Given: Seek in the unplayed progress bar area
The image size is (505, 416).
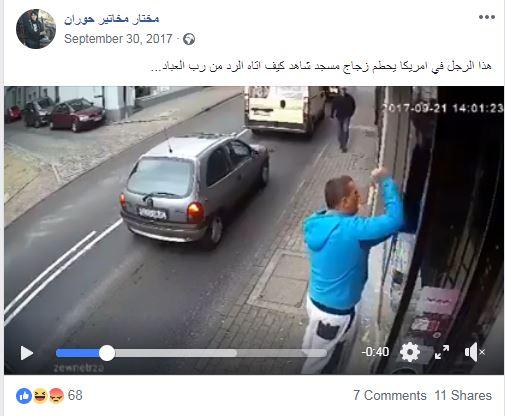Looking at the screenshot, I should coord(220,353).
